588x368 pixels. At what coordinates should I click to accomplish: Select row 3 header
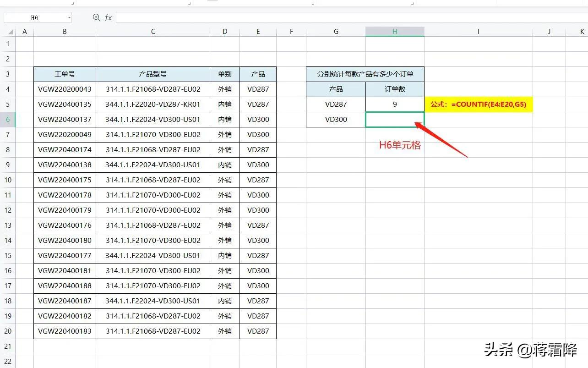point(8,74)
